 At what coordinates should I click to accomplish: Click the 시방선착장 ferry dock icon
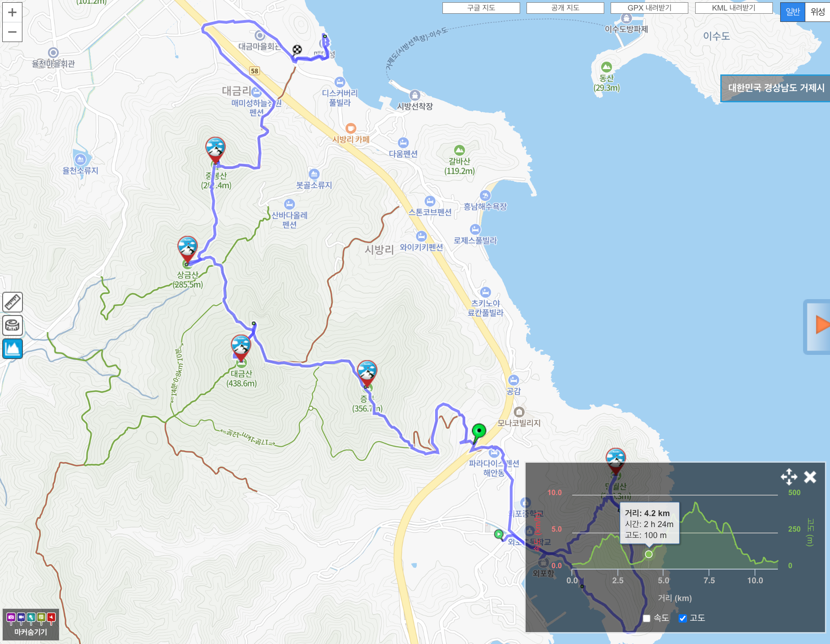[415, 95]
